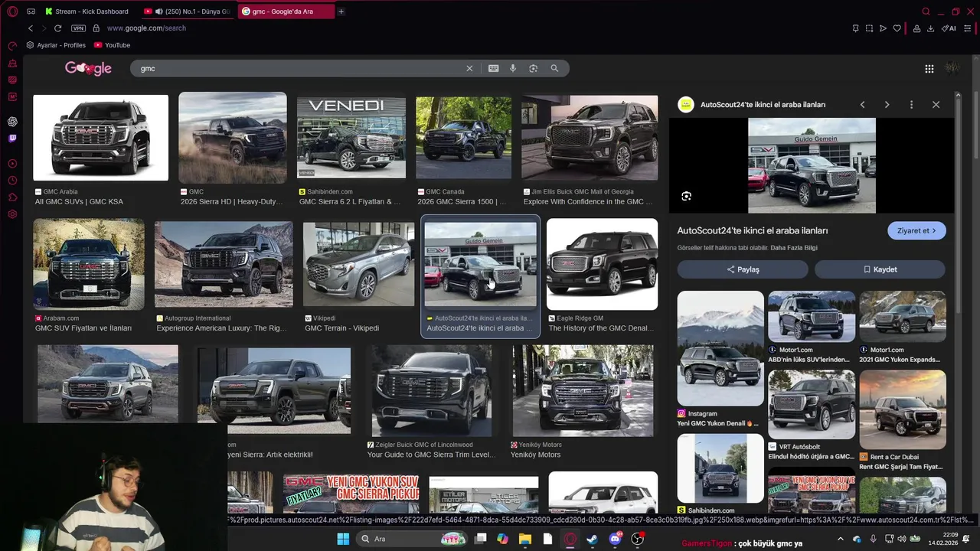Go to previous image in preview panel

(x=862, y=105)
